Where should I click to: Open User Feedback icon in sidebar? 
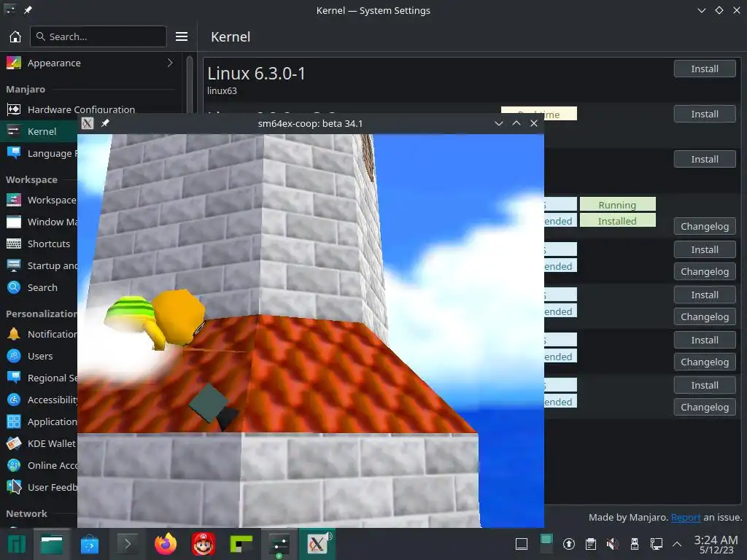pyautogui.click(x=14, y=488)
